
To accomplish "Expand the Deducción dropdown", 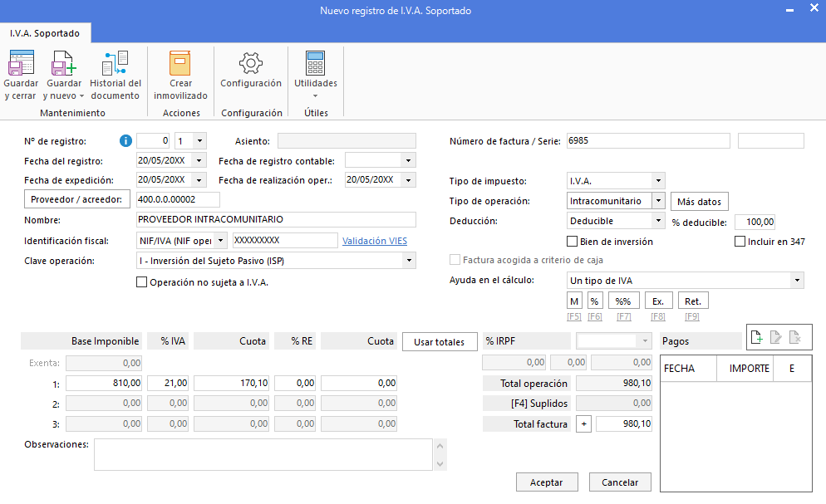I will point(658,220).
